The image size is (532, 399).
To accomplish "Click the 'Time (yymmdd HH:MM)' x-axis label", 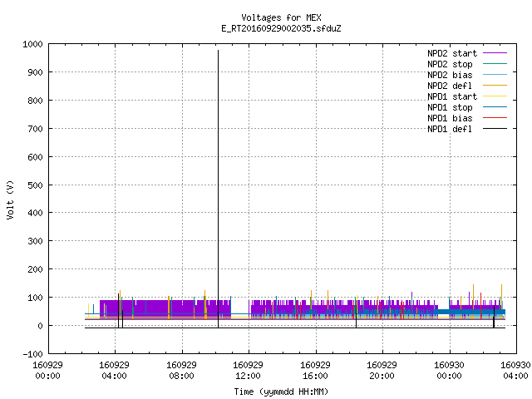I will tap(281, 392).
